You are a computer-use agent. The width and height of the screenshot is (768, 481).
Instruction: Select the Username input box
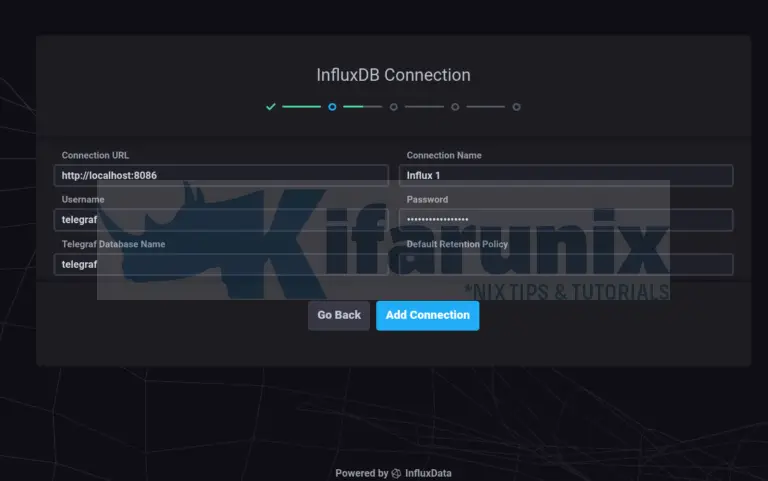[x=220, y=219]
